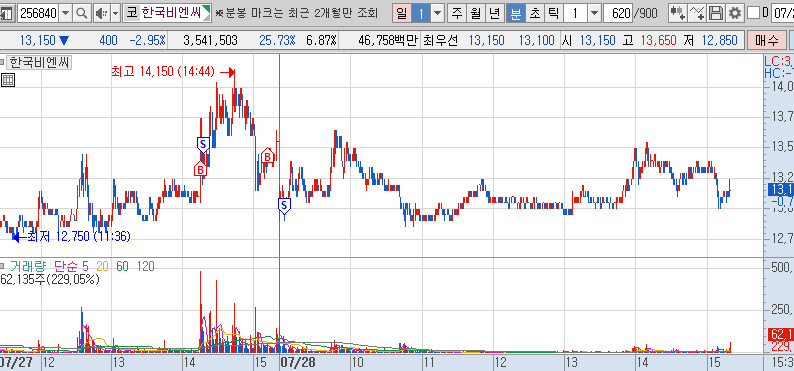
Task: Click the stock code input field 256840
Action: click(38, 13)
